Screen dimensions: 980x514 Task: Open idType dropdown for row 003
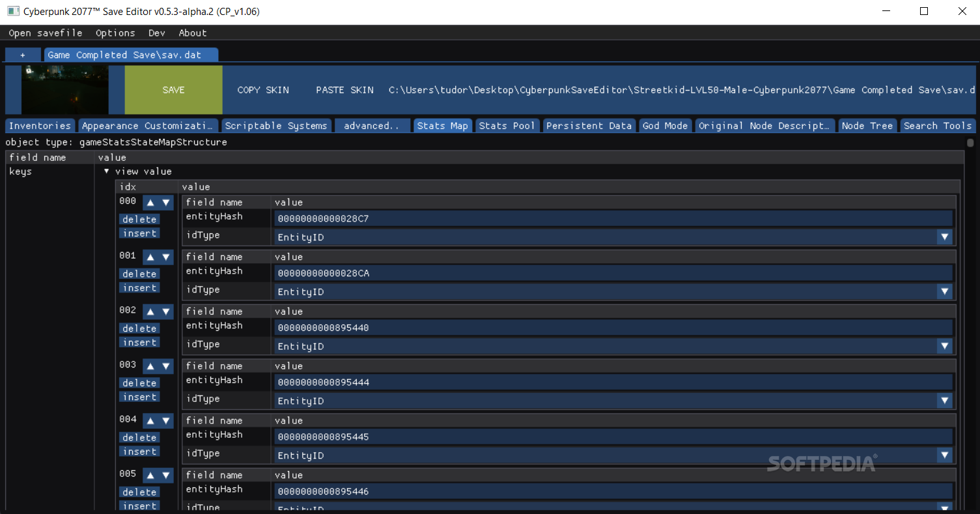coord(945,401)
